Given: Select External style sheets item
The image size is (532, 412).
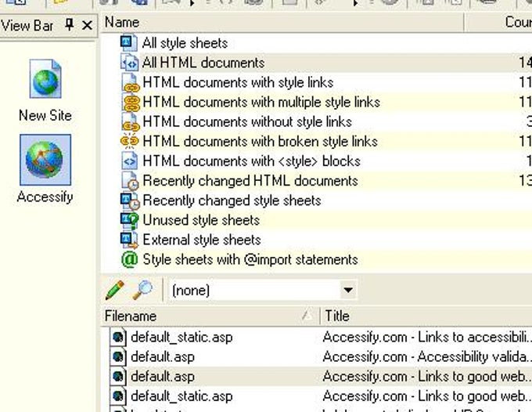Looking at the screenshot, I should pyautogui.click(x=202, y=240).
